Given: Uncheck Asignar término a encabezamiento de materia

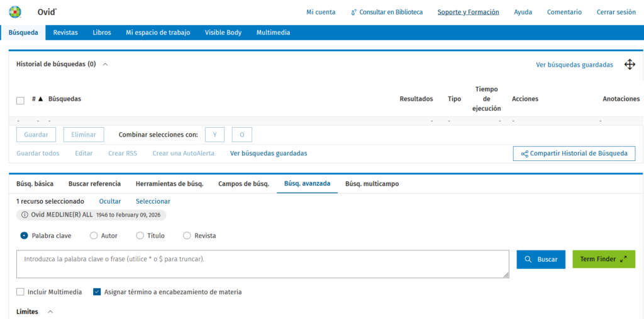Looking at the screenshot, I should pos(97,292).
